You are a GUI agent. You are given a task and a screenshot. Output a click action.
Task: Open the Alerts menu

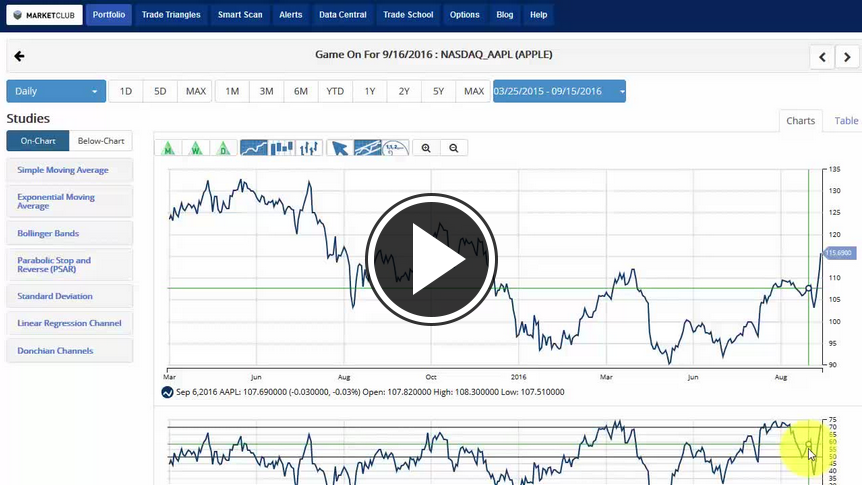pos(290,15)
